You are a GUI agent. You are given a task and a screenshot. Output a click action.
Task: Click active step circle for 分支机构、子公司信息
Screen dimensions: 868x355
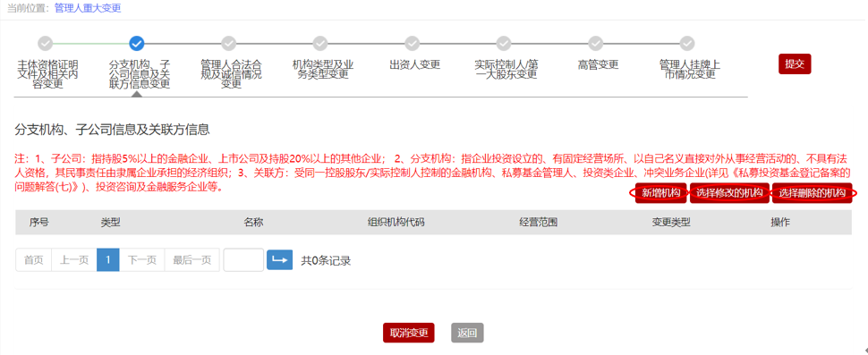[x=137, y=43]
